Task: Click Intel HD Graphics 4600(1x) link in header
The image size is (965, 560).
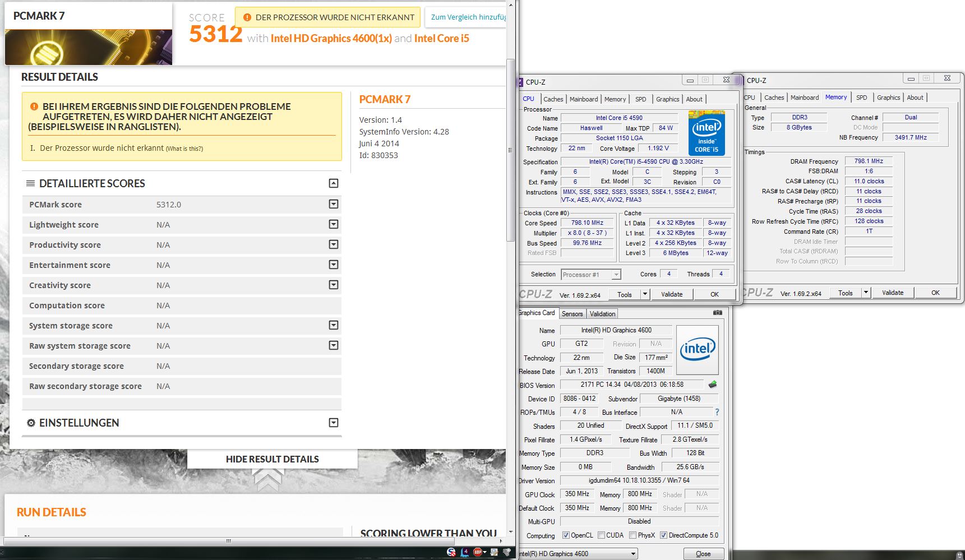Action: [331, 39]
